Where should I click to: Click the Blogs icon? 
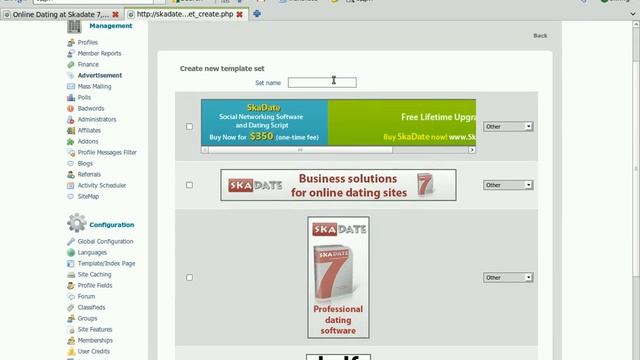(71, 164)
